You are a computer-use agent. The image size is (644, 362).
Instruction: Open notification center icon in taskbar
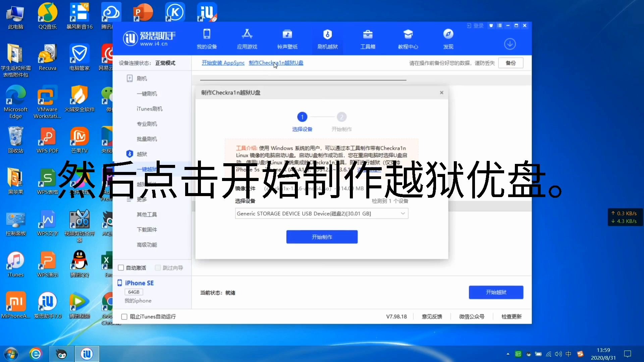pos(628,354)
